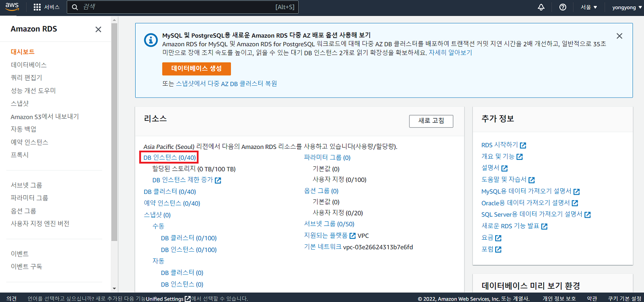The height and width of the screenshot is (302, 644).
Task: Open 사용자 지정 엔진 버전 in sidebar
Action: [40, 224]
